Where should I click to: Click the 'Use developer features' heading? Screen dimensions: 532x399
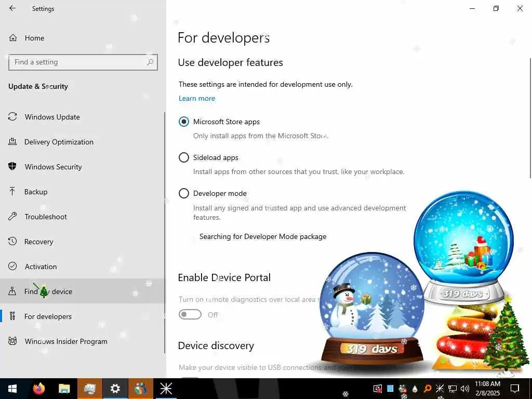click(x=230, y=62)
